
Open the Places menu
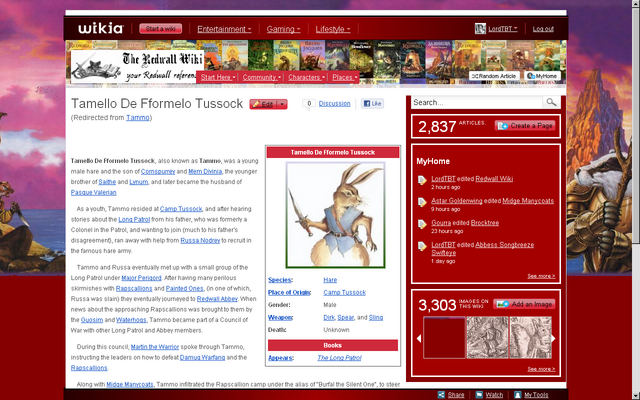344,77
